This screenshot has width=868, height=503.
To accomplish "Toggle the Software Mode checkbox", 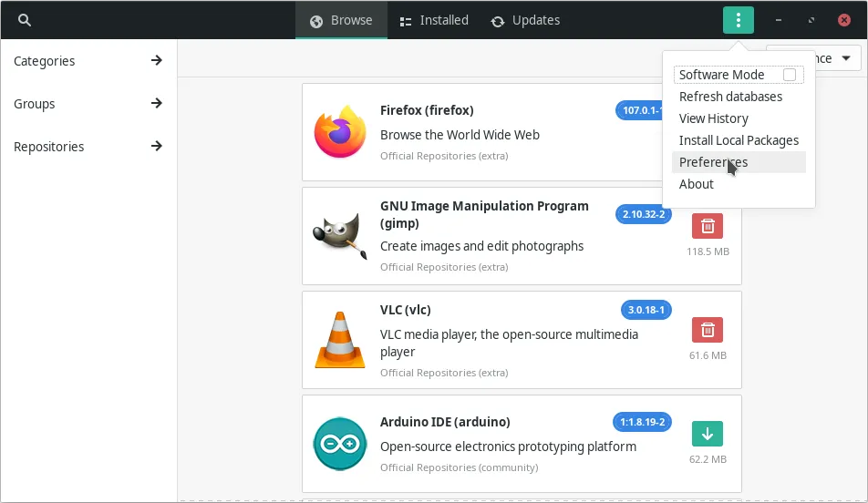I will tap(790, 75).
